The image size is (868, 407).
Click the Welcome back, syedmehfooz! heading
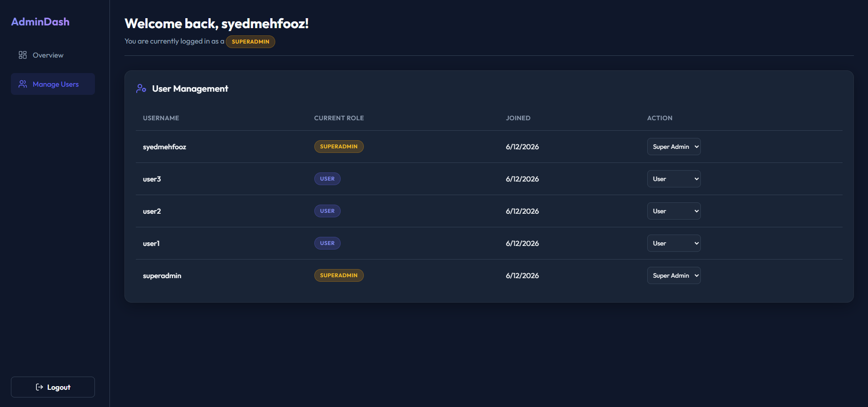(x=217, y=24)
